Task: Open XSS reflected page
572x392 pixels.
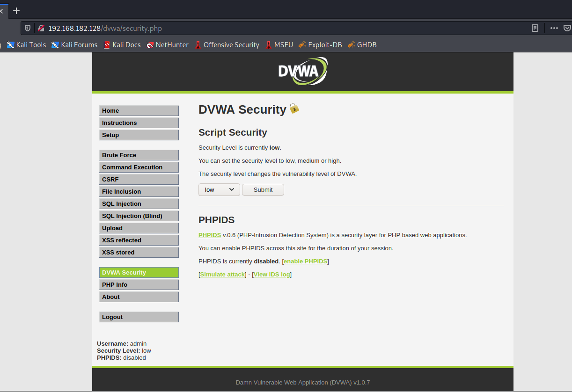Action: (139, 240)
